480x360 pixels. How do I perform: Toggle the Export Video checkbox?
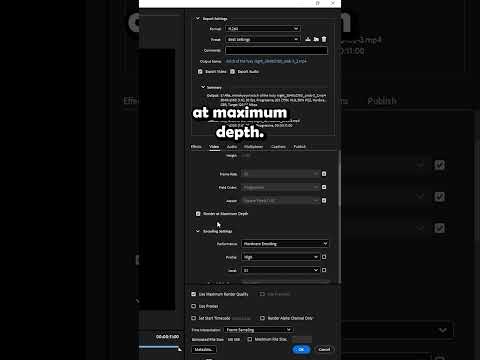(200, 72)
